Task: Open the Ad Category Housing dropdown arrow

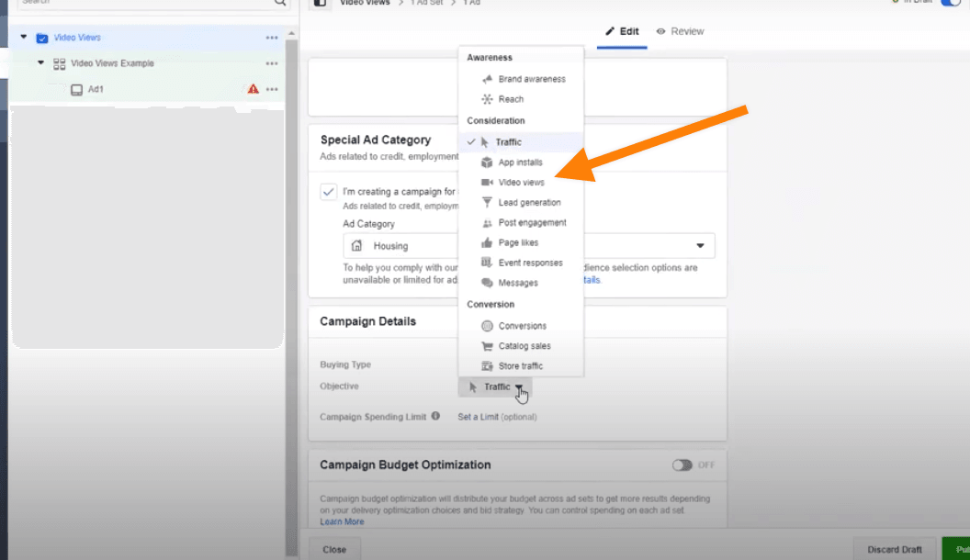Action: click(700, 245)
